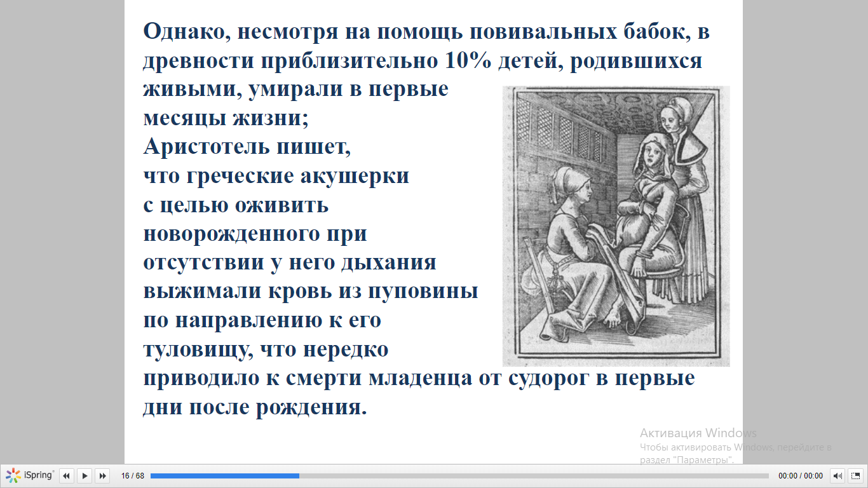
Task: Go to the previous slide
Action: click(67, 475)
